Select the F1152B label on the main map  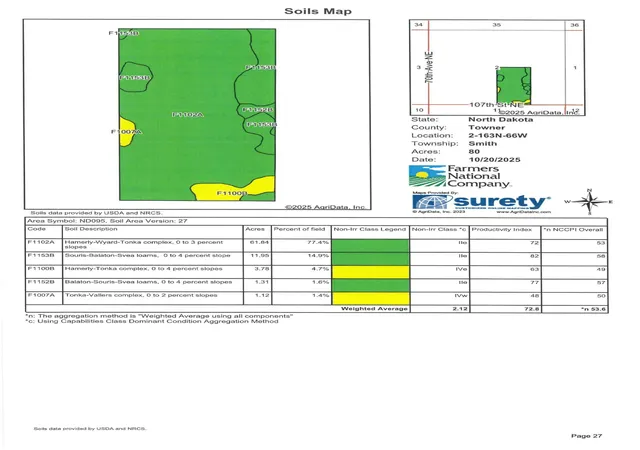tap(258, 109)
